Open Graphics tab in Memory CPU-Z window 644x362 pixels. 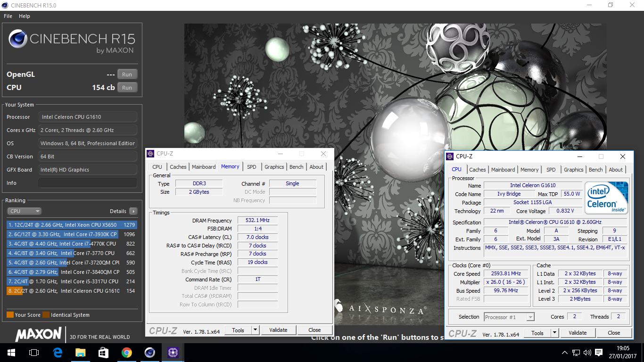point(274,167)
